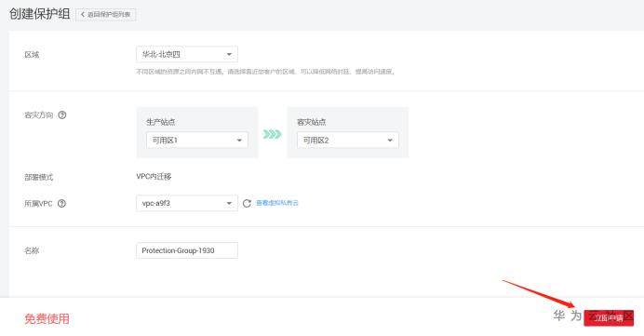Open the 容灾站点 dropdown showing 可用区2
644x336 pixels.
pos(348,140)
